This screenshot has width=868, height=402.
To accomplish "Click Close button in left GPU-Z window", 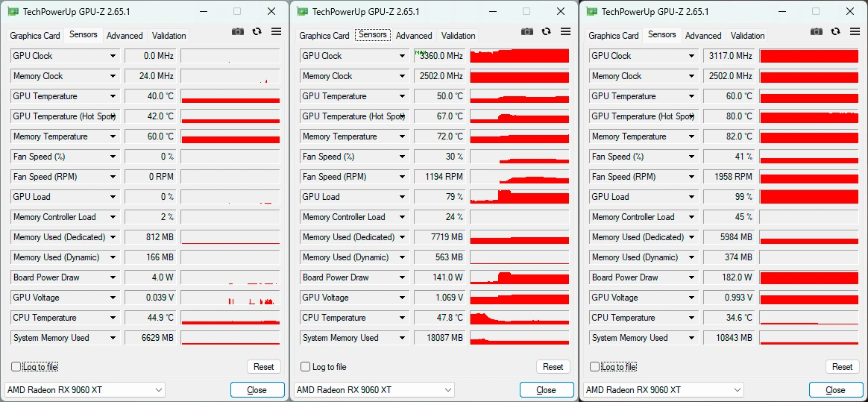I will coord(257,390).
